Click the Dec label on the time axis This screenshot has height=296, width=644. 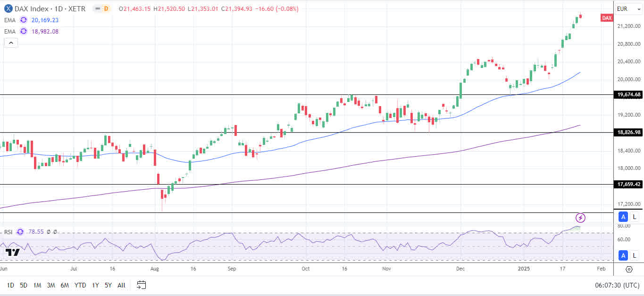[x=461, y=269]
